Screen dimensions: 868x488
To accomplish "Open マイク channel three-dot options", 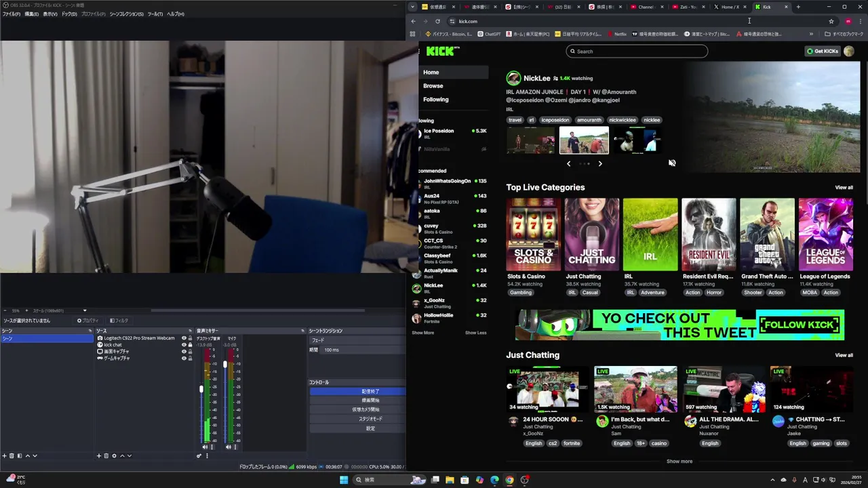I will (x=235, y=447).
